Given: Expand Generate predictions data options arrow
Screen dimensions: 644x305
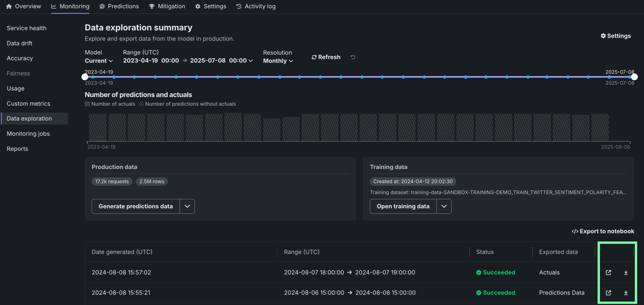Looking at the screenshot, I should pyautogui.click(x=187, y=206).
